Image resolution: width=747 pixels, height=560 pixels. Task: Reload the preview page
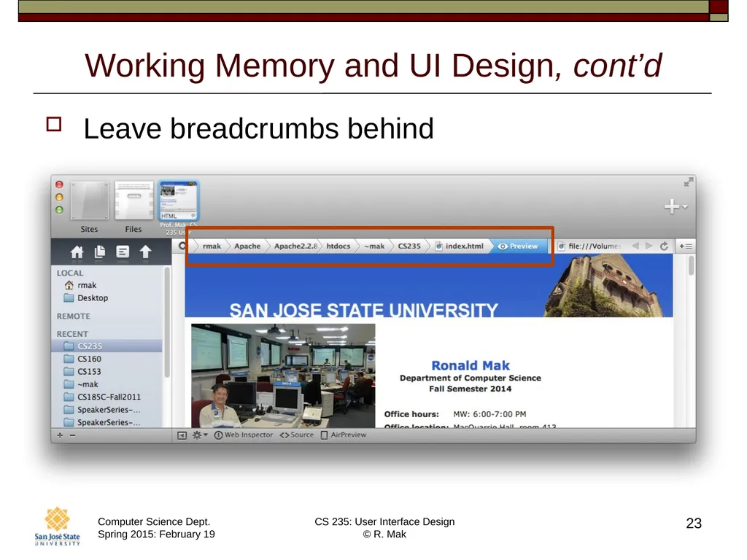pos(664,246)
